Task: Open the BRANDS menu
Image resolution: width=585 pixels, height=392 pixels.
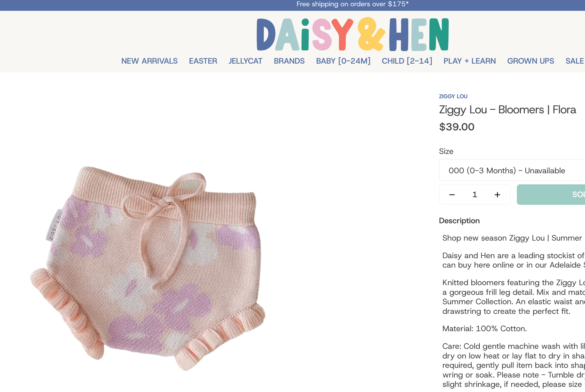Action: point(289,61)
